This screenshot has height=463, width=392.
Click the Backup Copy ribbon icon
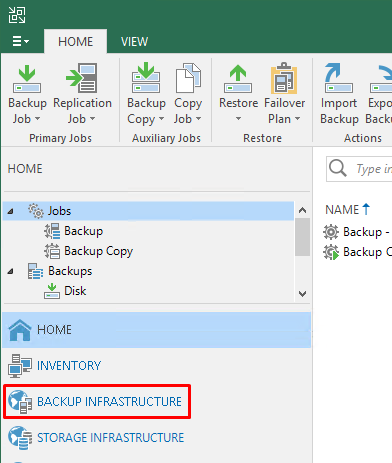pyautogui.click(x=146, y=77)
